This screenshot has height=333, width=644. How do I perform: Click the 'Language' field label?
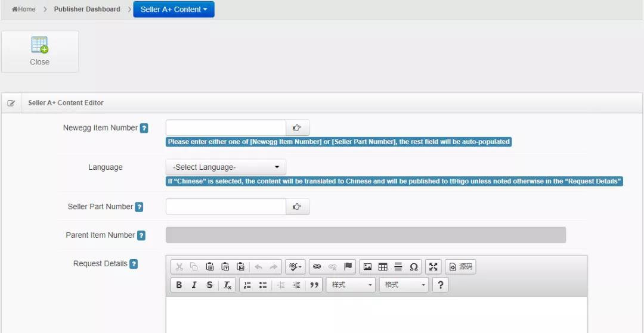click(x=106, y=167)
